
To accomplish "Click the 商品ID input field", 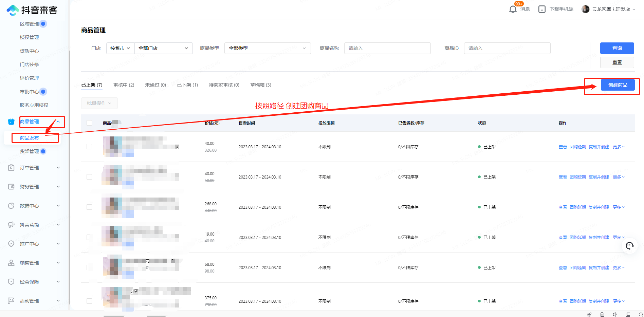I will pyautogui.click(x=507, y=48).
